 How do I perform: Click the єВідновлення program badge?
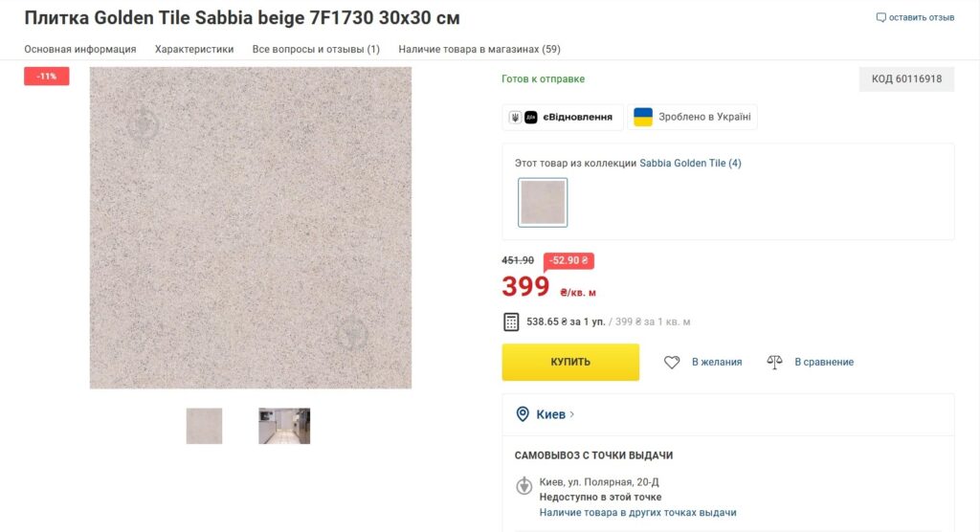click(563, 117)
